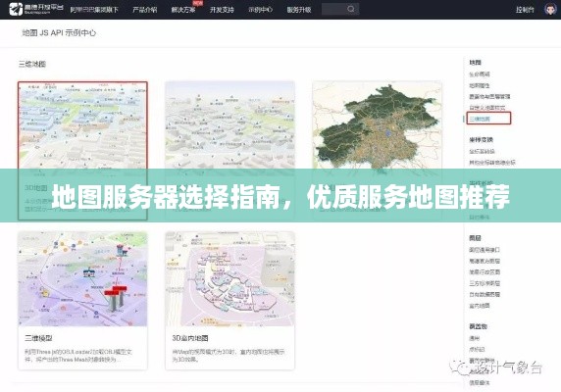Click the search magnifier icon in top bar

[351, 9]
